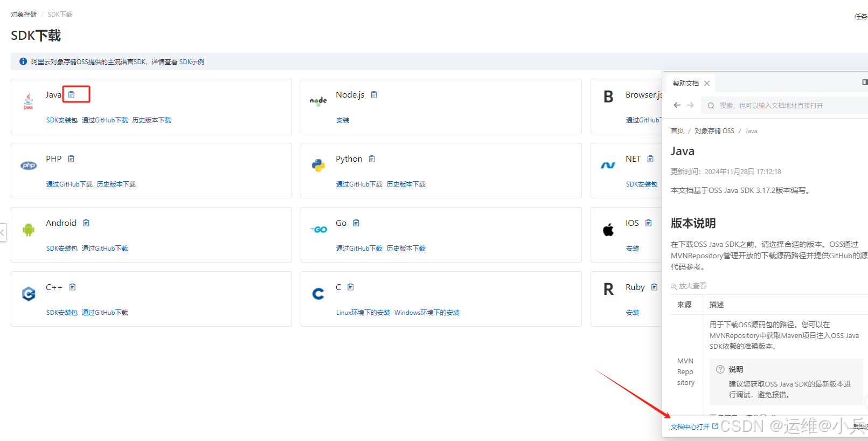The width and height of the screenshot is (868, 441).
Task: Open the Python documentation icon
Action: pos(372,159)
